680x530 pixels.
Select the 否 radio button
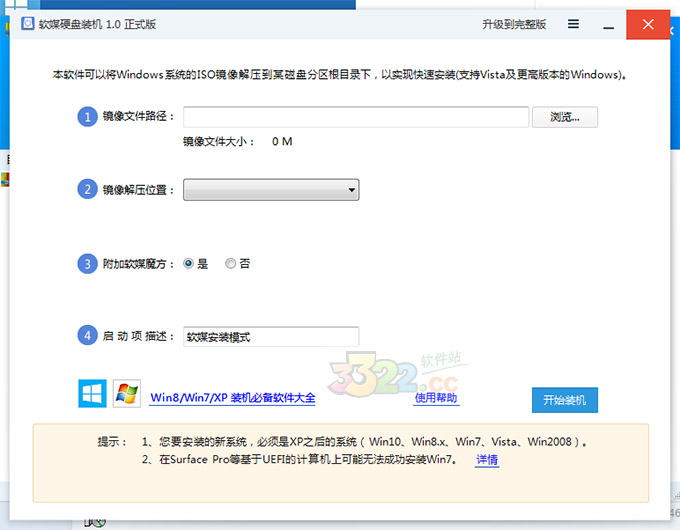pyautogui.click(x=230, y=263)
